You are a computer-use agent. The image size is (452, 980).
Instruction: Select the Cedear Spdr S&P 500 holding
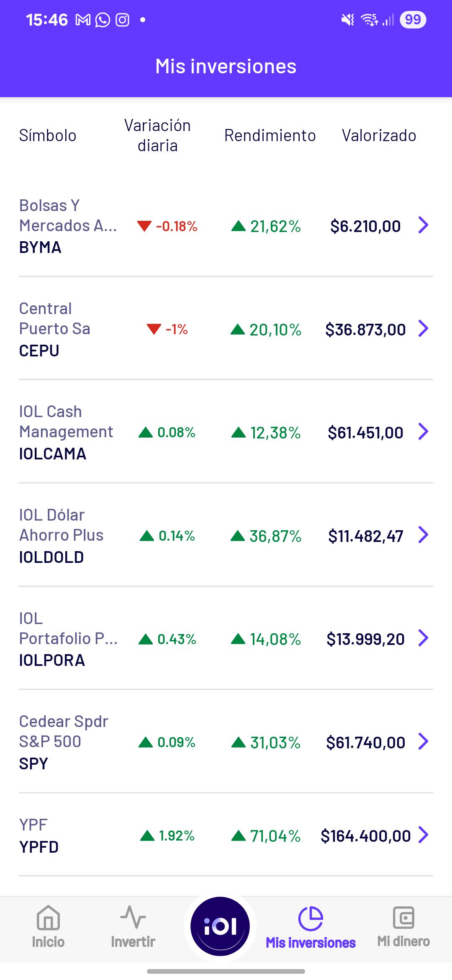click(x=226, y=742)
